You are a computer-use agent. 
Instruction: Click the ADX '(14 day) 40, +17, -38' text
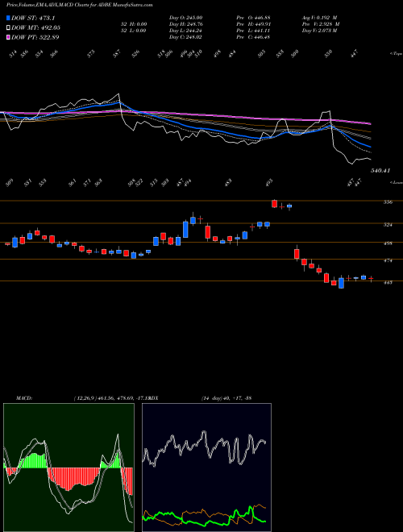(x=226, y=398)
